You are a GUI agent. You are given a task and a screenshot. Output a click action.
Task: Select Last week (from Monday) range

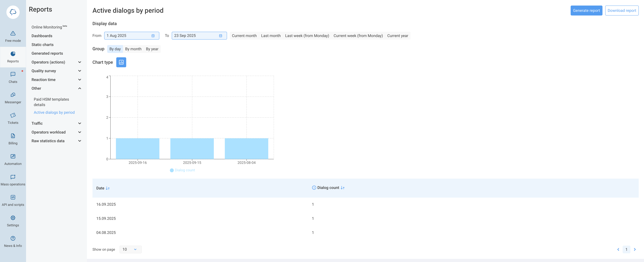(307, 36)
